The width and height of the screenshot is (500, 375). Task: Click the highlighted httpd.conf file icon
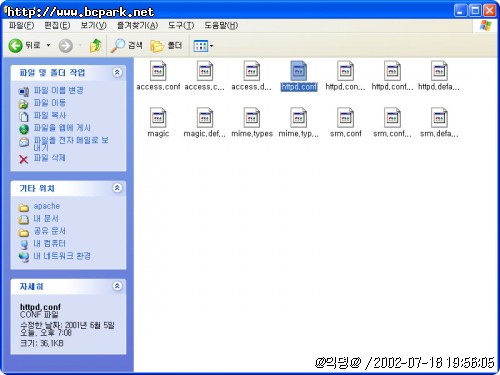click(x=298, y=71)
